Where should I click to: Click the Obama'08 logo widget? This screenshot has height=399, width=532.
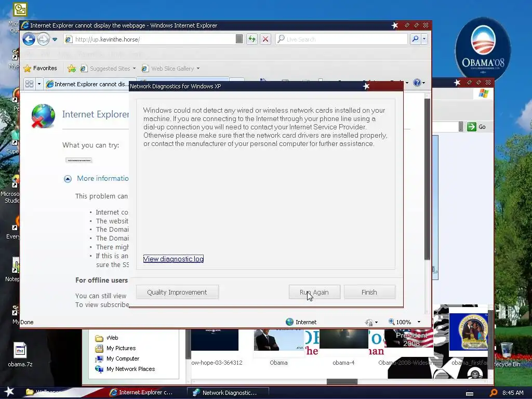point(483,48)
